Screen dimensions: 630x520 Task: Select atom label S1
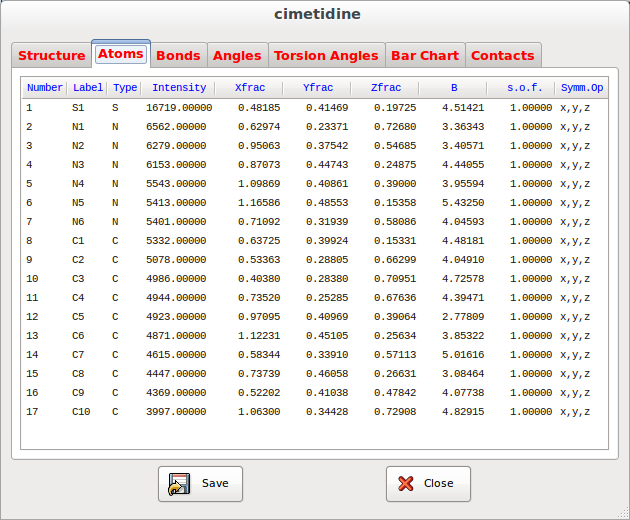[x=78, y=108]
